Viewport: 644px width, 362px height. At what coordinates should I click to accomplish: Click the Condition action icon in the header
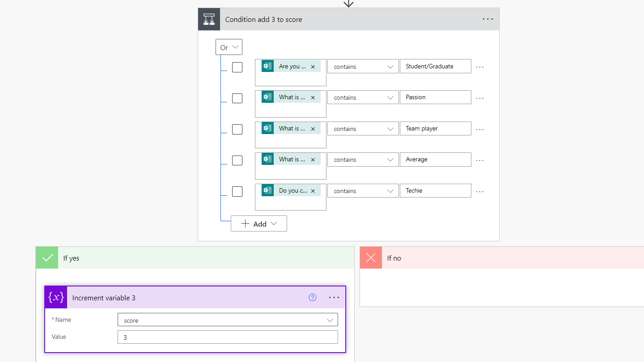(209, 19)
